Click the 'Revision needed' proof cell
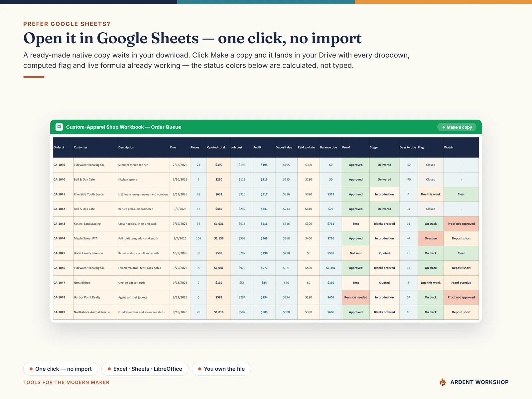The width and height of the screenshot is (532, 399). (355, 298)
